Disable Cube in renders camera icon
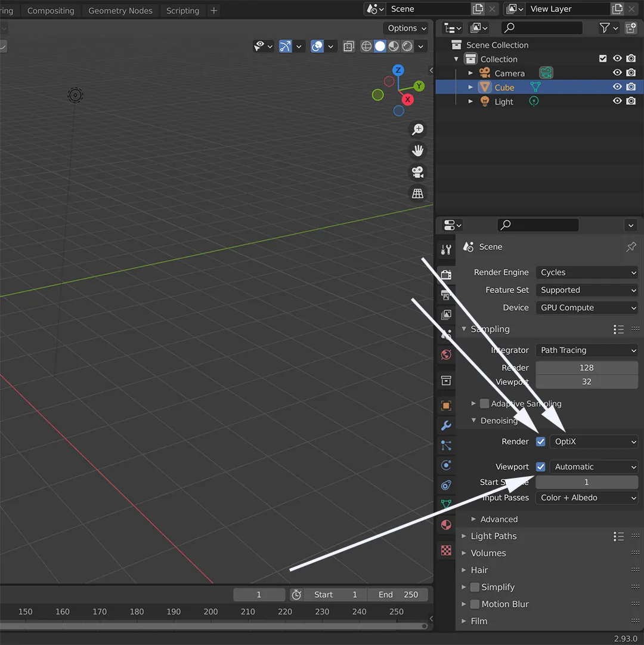This screenshot has width=644, height=645. coord(631,87)
